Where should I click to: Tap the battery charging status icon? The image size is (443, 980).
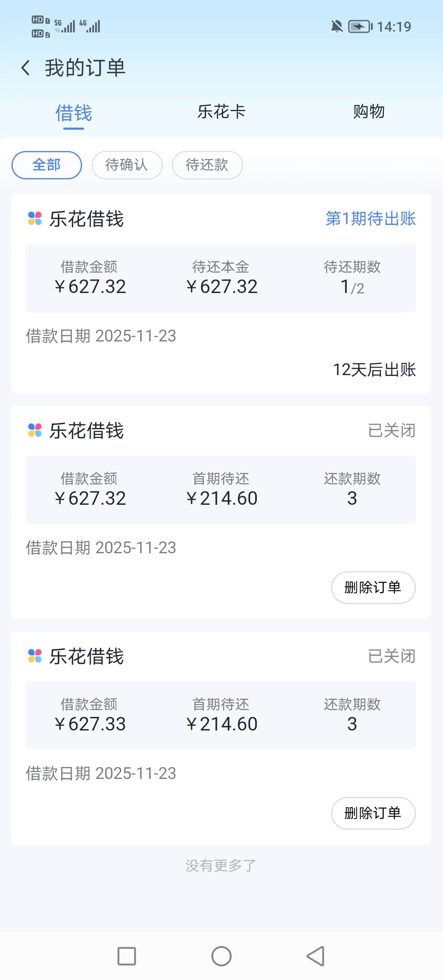tap(360, 27)
